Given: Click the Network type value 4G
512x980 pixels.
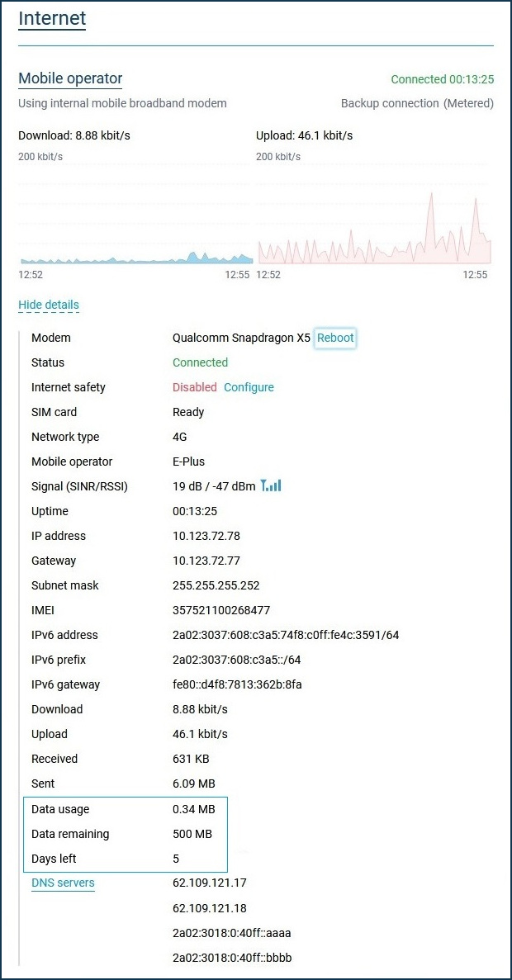Looking at the screenshot, I should pyautogui.click(x=179, y=437).
